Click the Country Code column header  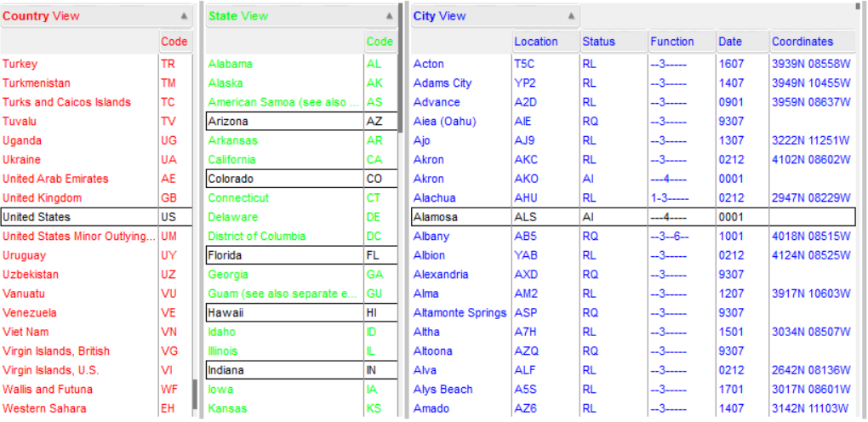click(x=175, y=42)
